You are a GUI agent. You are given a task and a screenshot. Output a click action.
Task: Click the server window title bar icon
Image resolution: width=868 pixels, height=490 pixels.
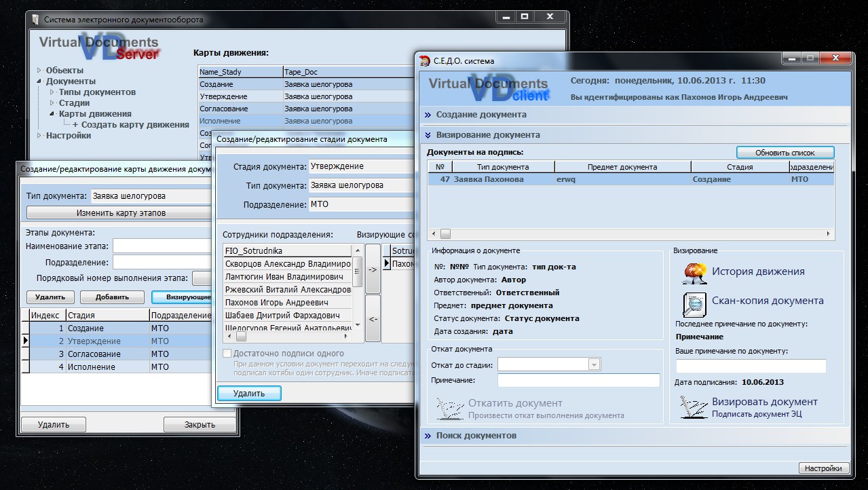[35, 20]
